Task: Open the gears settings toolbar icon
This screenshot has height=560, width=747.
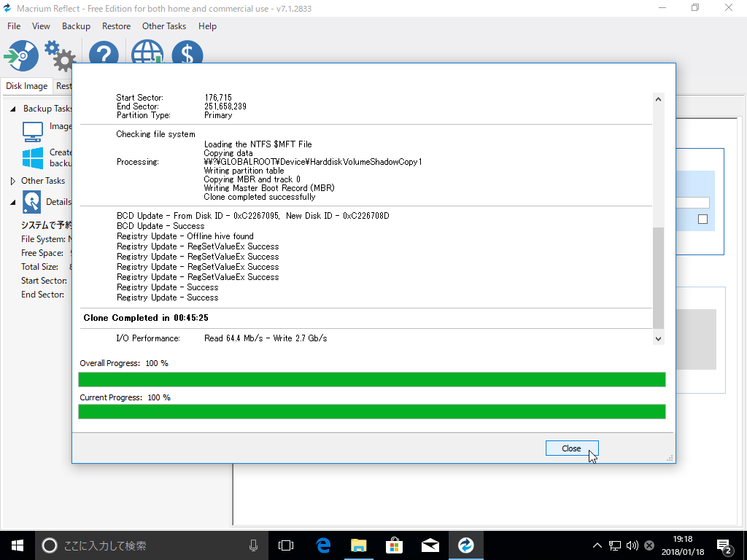Action: [x=60, y=55]
